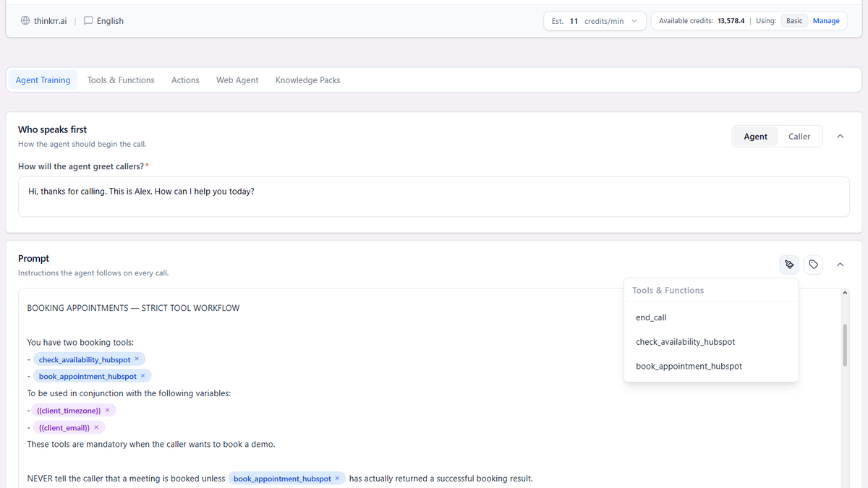The image size is (868, 488).
Task: Click the globe icon beside thinkrr.ai
Action: (25, 21)
